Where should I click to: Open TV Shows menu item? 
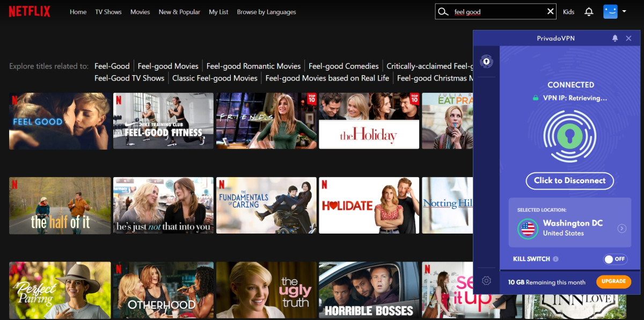(x=108, y=12)
